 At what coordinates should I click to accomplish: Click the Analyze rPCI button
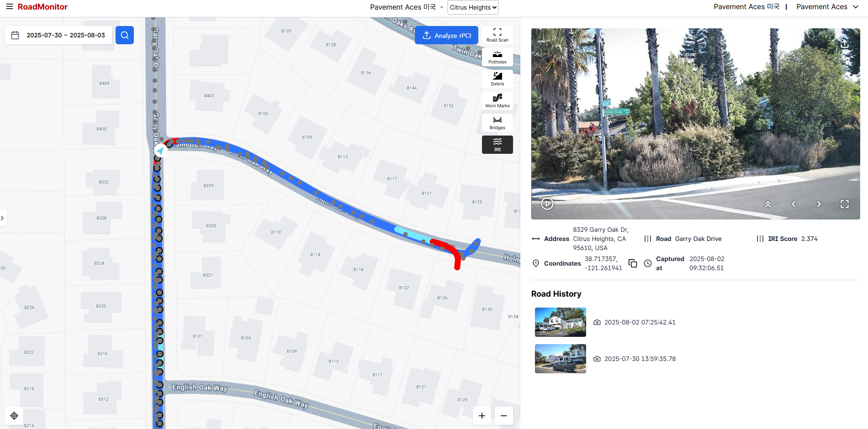coord(446,35)
